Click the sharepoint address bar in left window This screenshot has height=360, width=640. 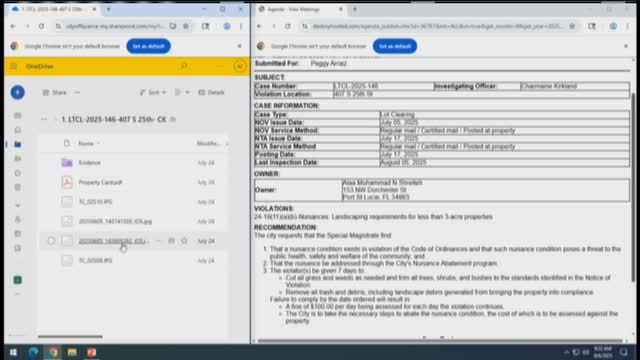115,26
